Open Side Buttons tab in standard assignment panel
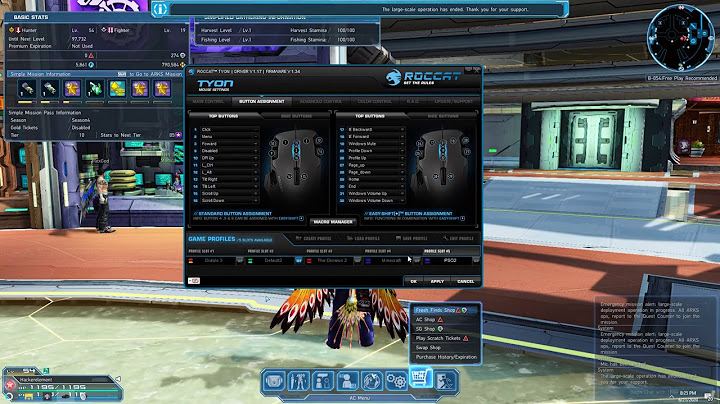Screen dimensions: 720x404 pos(296,116)
